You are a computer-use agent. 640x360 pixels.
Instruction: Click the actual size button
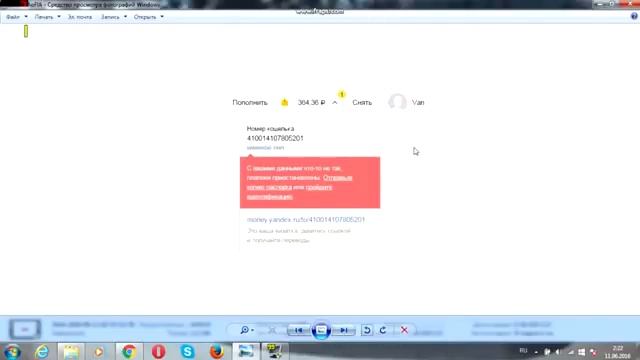[x=272, y=330]
